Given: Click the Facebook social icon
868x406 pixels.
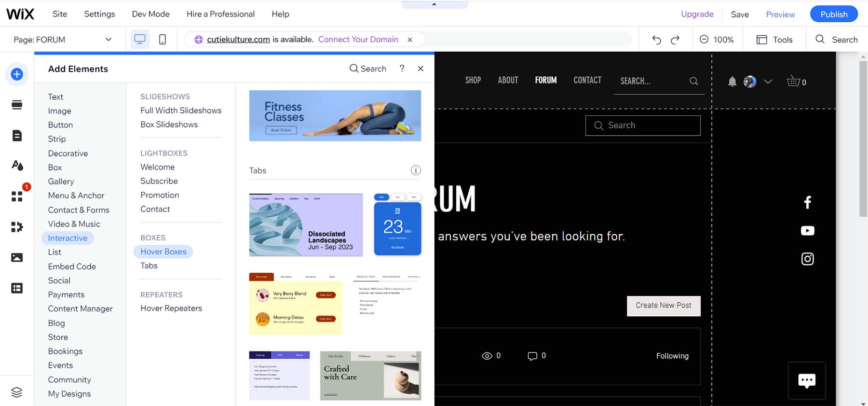Looking at the screenshot, I should (808, 202).
